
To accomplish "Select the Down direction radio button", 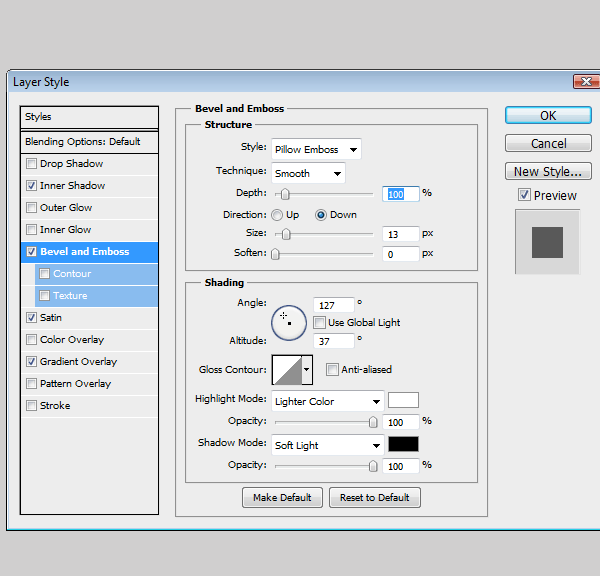I will [x=321, y=215].
